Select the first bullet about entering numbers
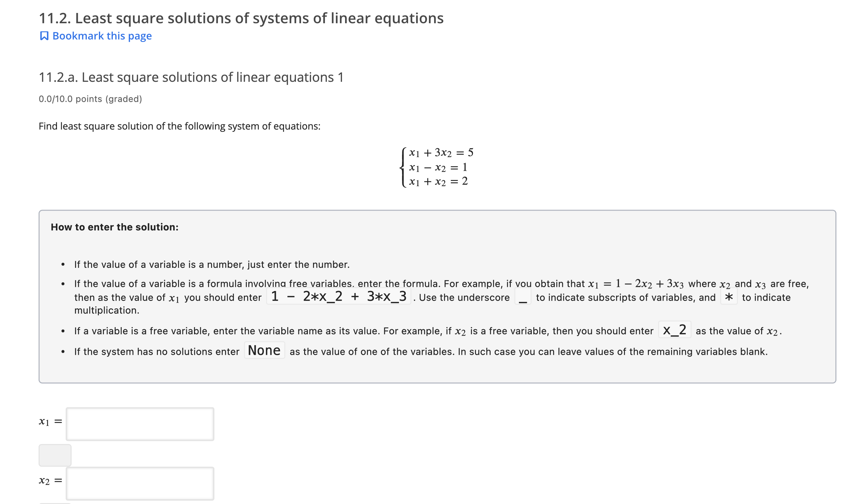The height and width of the screenshot is (504, 863). pos(212,264)
